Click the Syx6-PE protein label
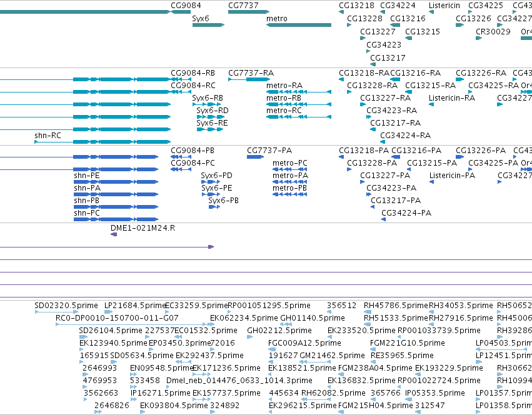This screenshot has height=415, width=532. pos(217,188)
